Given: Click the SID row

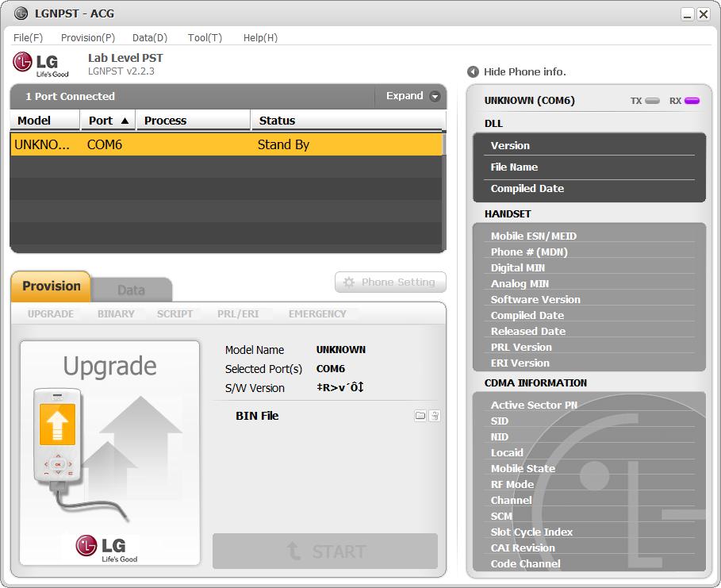Looking at the screenshot, I should point(589,421).
